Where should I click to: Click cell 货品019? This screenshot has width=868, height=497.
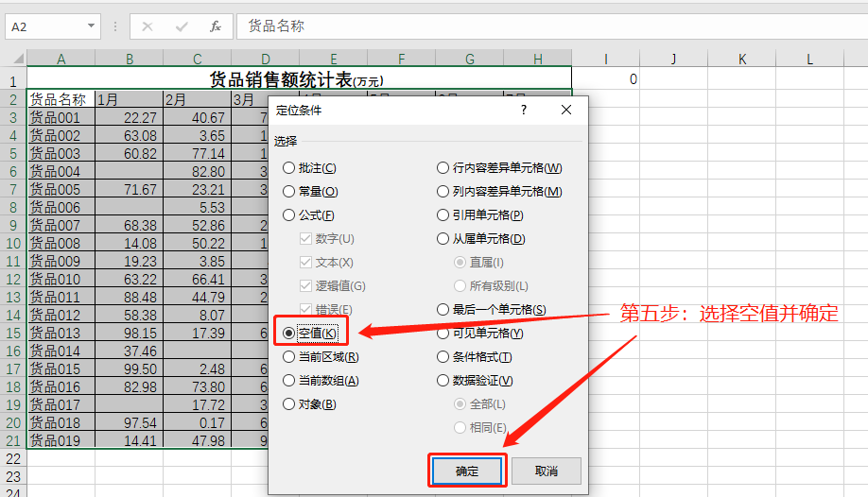coord(61,440)
